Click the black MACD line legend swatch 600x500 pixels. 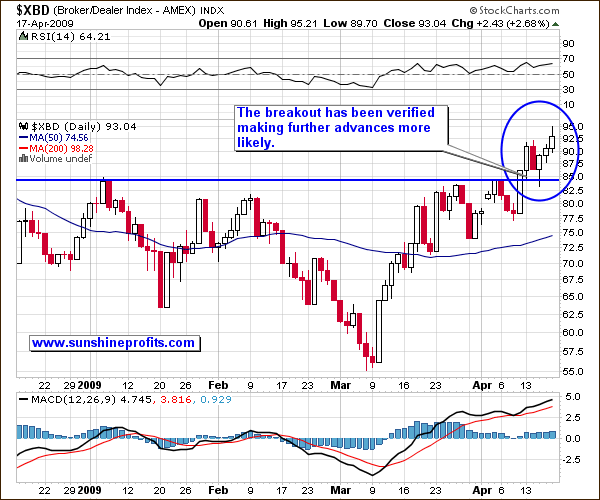23,399
